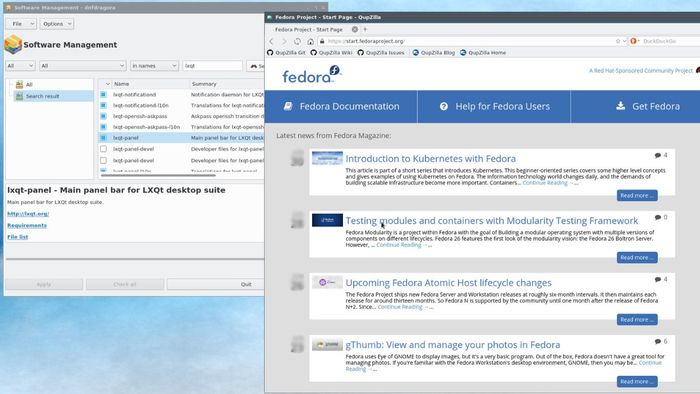Open a new browser tab with plus

(365, 29)
